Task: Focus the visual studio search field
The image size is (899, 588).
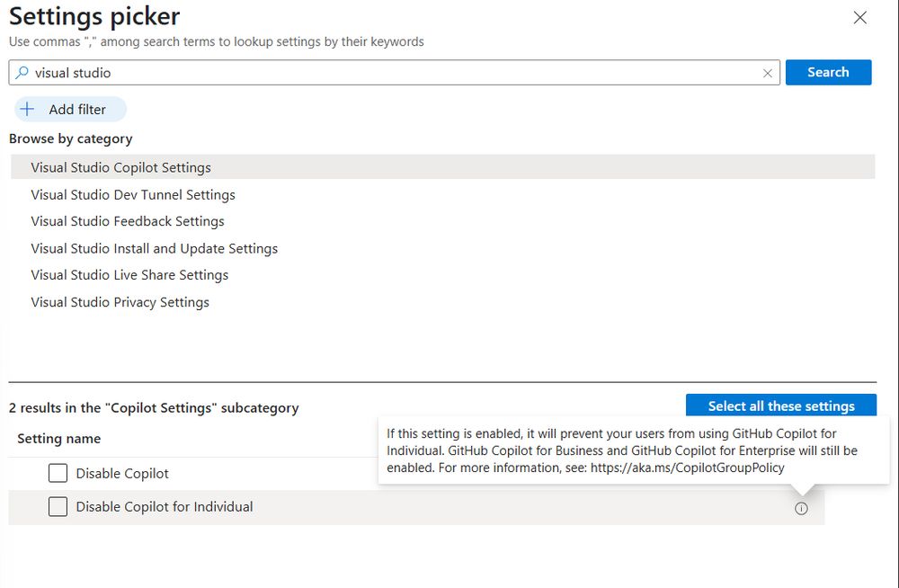Action: (394, 73)
